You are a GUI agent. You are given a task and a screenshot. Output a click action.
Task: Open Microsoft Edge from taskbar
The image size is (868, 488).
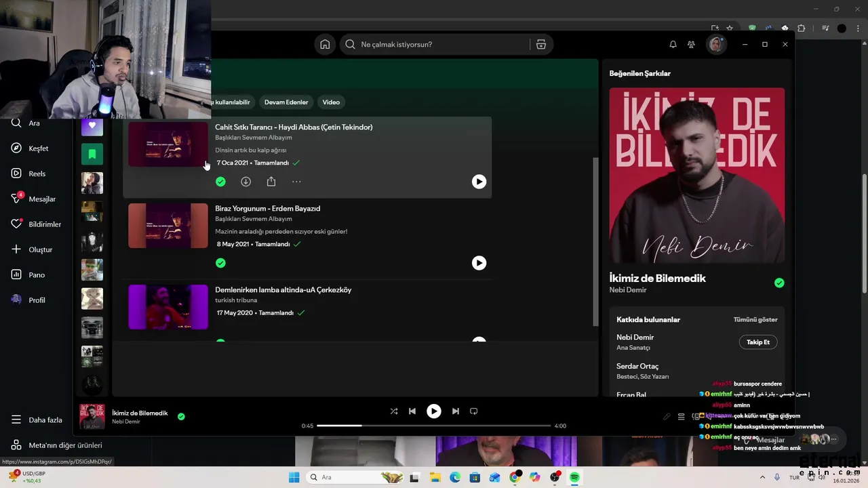(x=455, y=477)
